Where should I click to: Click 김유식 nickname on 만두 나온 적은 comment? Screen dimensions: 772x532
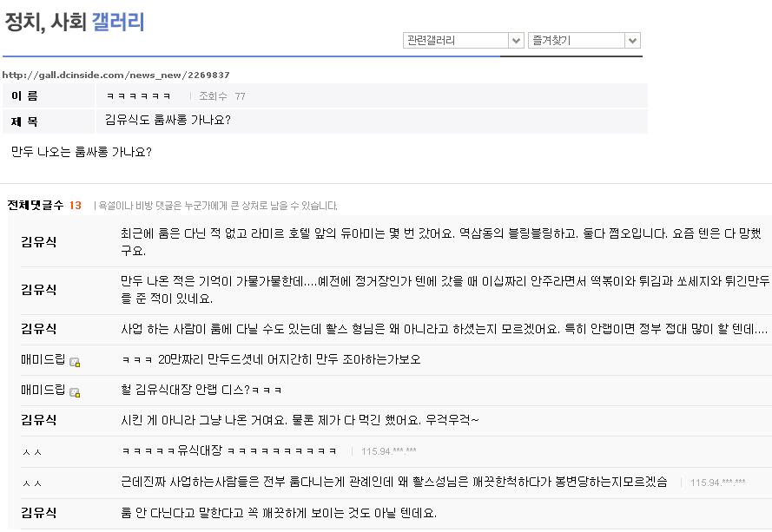38,289
